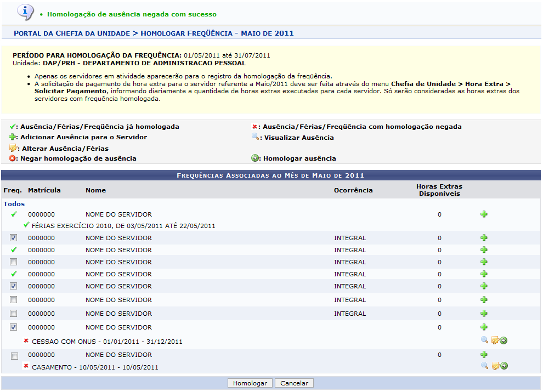543x392 pixels.
Task: Add absence for the server with FÉRIAS EXERCÍCIO 2010
Action: click(x=484, y=214)
